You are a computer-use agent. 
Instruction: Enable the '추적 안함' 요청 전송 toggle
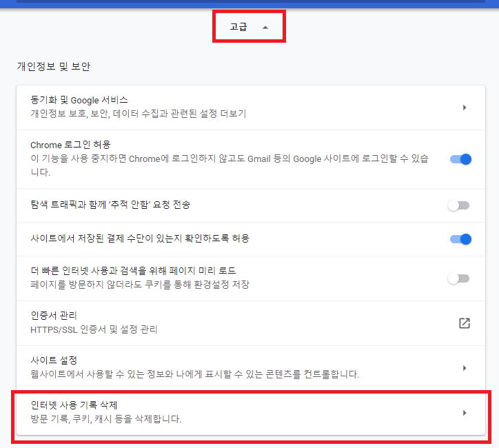[x=459, y=205]
